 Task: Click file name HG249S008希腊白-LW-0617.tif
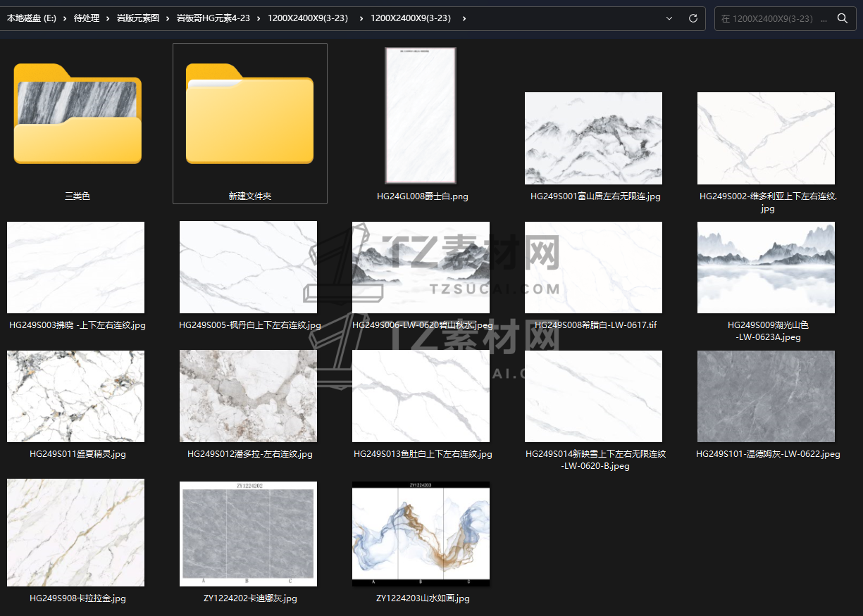pos(595,325)
